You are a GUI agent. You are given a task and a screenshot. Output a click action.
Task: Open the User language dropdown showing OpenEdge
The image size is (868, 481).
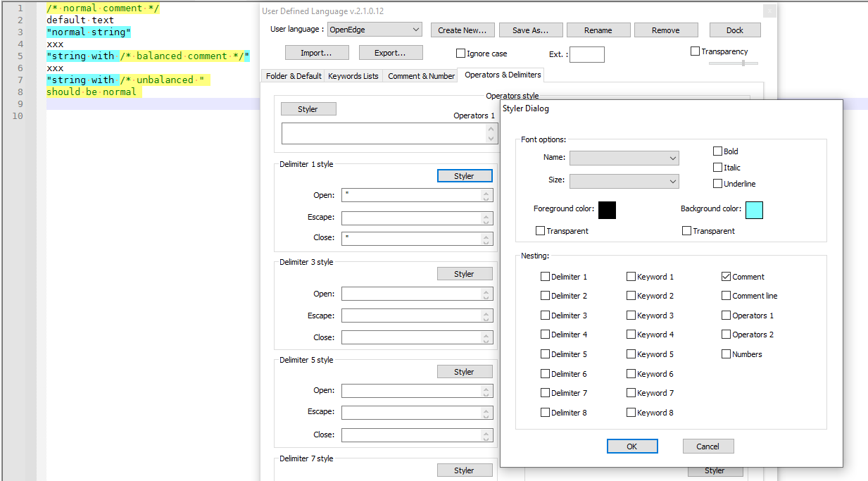[x=375, y=30]
